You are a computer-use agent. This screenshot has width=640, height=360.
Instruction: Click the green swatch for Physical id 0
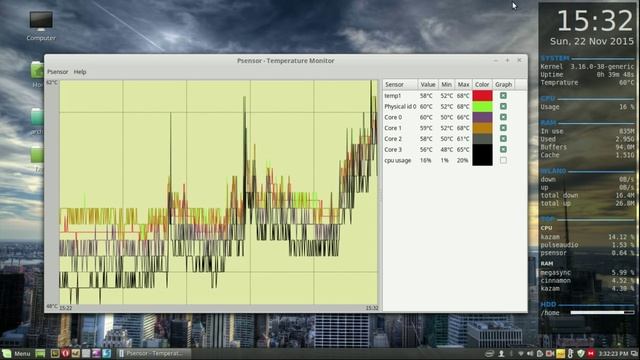pos(482,106)
